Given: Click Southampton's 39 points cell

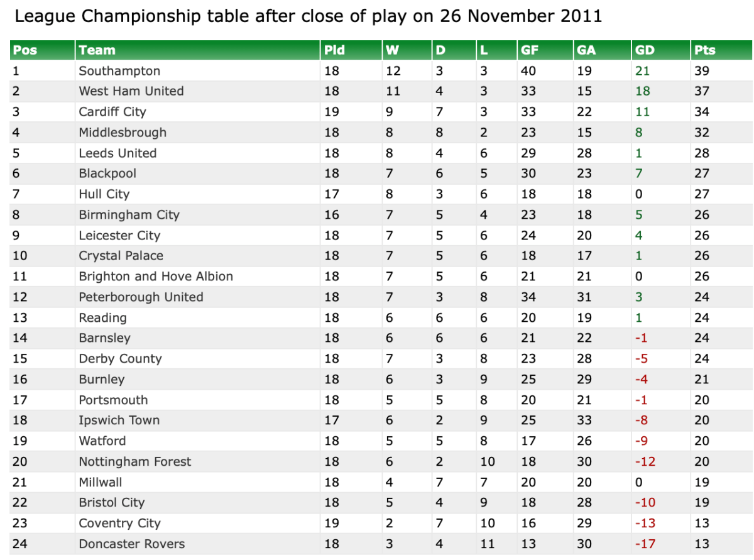Looking at the screenshot, I should (702, 71).
